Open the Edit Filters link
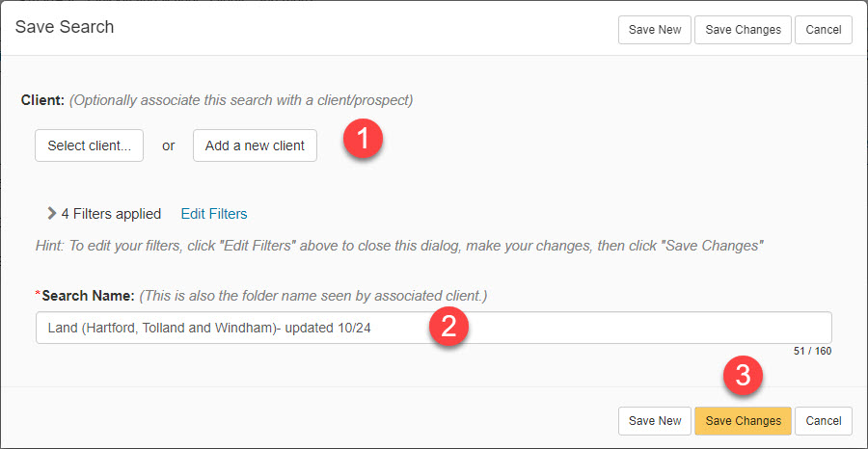The image size is (868, 449). pyautogui.click(x=214, y=214)
